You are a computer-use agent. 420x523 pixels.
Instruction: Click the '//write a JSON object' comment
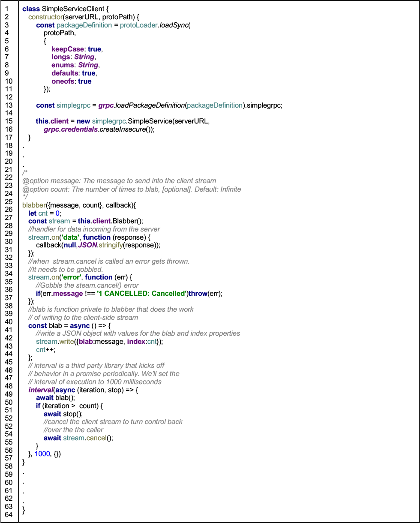pos(138,333)
